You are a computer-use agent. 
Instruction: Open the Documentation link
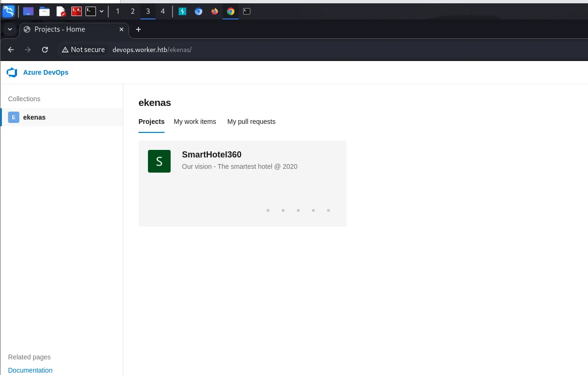click(x=30, y=370)
